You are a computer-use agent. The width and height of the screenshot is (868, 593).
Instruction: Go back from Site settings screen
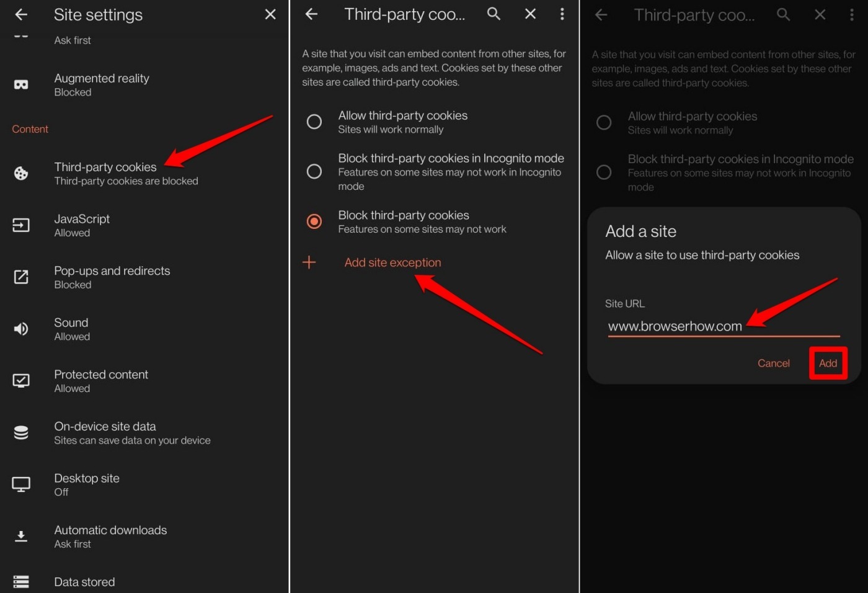point(21,14)
